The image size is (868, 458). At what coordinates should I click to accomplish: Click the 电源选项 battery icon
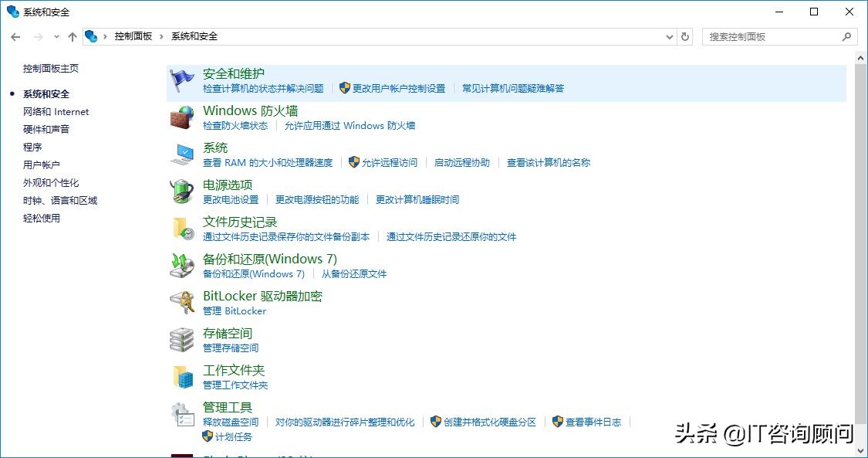tap(182, 190)
